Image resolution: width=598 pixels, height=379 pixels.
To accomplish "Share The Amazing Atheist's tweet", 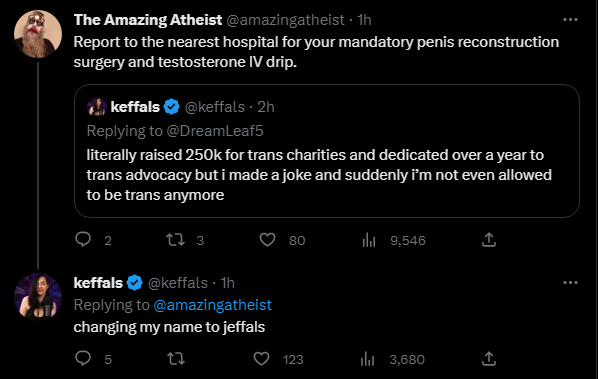I will 489,240.
